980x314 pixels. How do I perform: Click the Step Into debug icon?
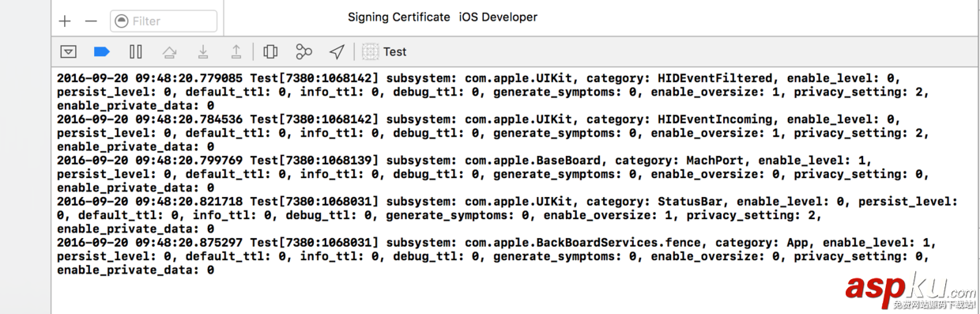203,52
